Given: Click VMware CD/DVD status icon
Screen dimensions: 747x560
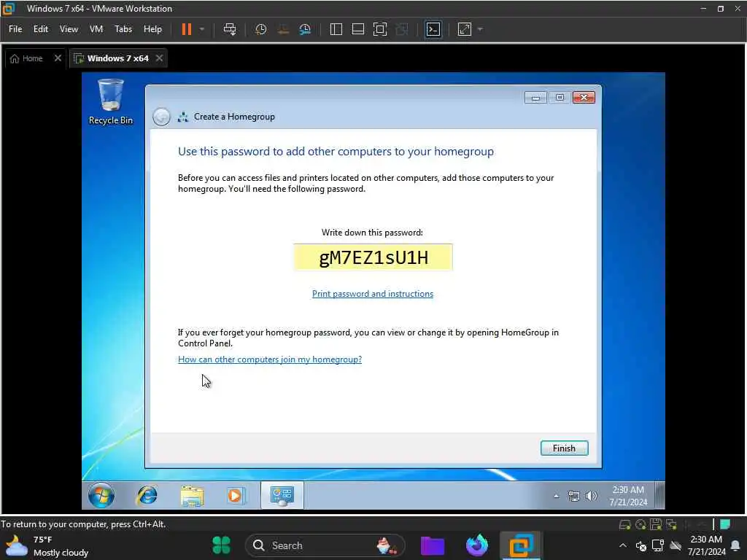Looking at the screenshot, I should (640, 525).
